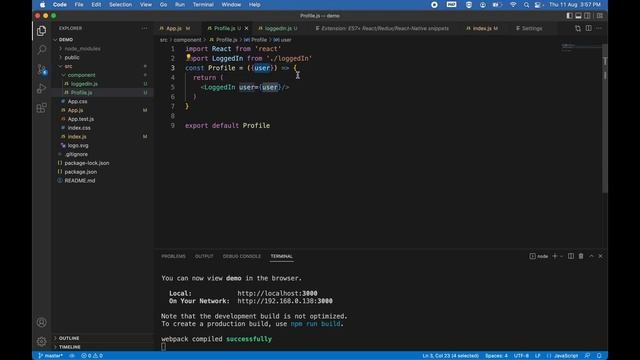
Task: Open the Selection menu in menu bar
Action: pos(120,4)
